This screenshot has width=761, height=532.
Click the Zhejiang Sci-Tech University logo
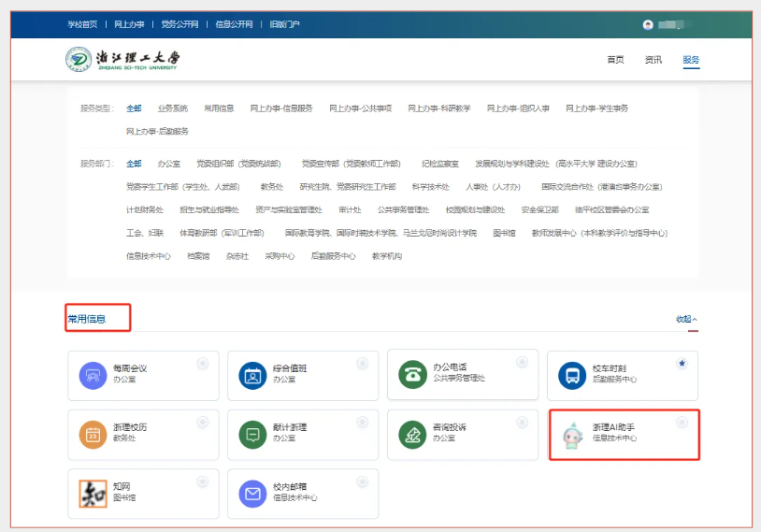(x=122, y=60)
